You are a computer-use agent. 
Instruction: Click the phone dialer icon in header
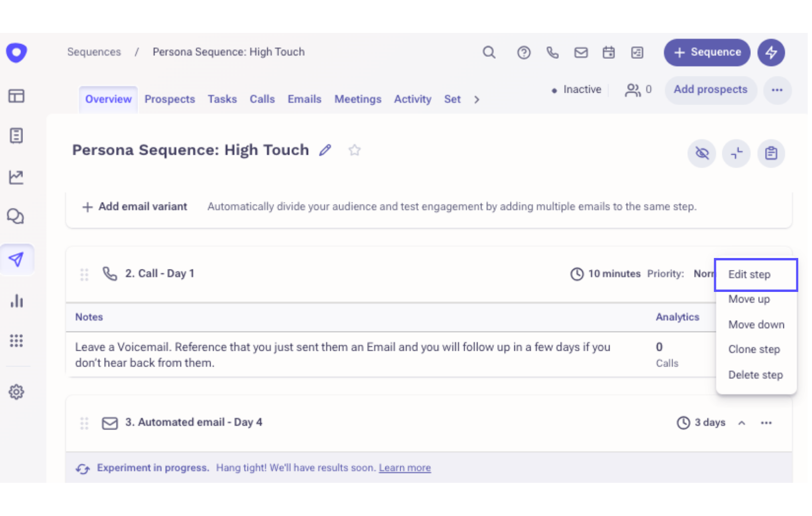(552, 52)
